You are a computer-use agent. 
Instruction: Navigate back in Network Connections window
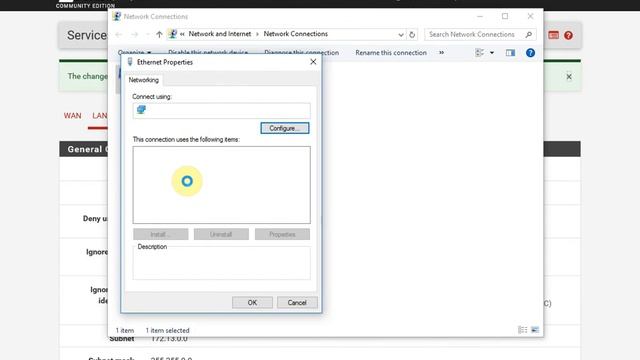119,35
